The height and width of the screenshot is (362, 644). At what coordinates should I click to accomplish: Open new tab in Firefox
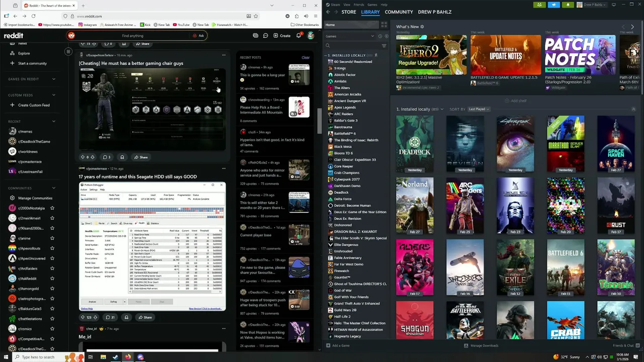tap(83, 6)
